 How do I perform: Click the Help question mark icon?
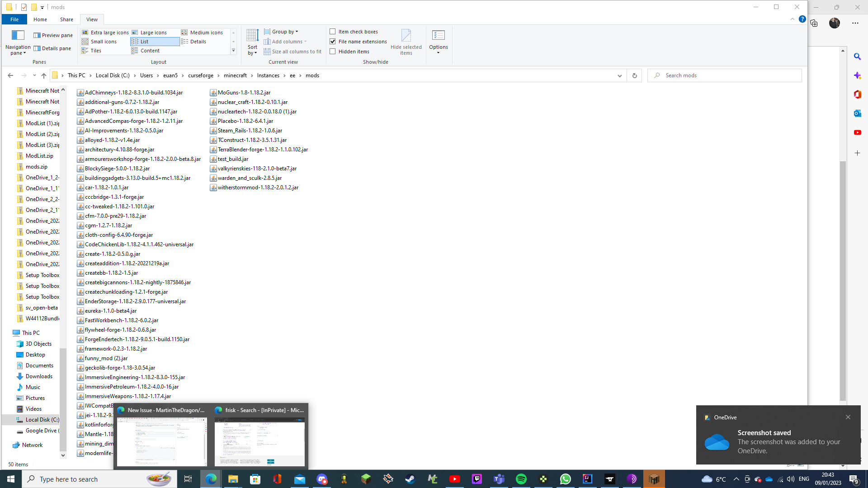[x=802, y=19]
